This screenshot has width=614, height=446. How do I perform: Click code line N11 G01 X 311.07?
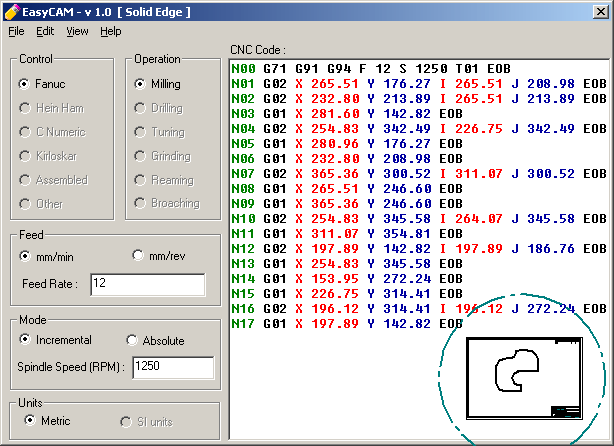(x=347, y=234)
